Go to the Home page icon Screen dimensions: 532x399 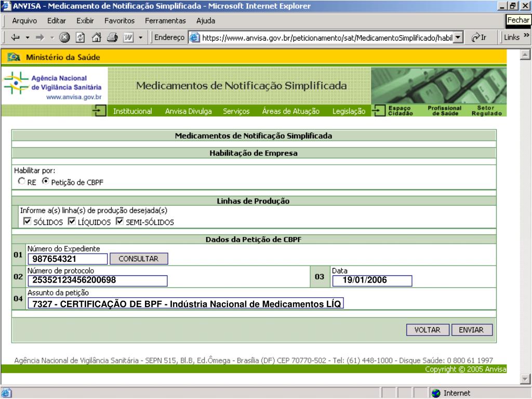point(96,37)
